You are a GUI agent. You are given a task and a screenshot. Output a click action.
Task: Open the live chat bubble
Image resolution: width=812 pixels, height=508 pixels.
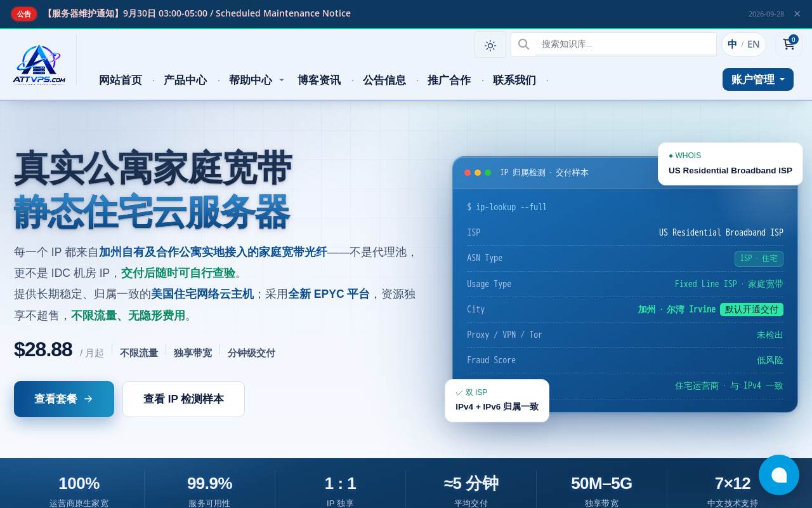[x=779, y=475]
